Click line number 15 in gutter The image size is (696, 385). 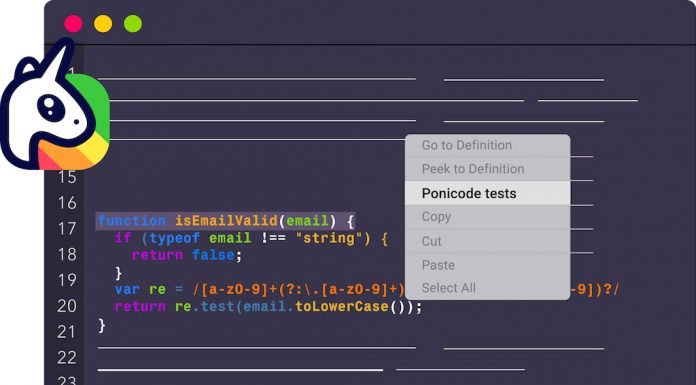pos(67,177)
